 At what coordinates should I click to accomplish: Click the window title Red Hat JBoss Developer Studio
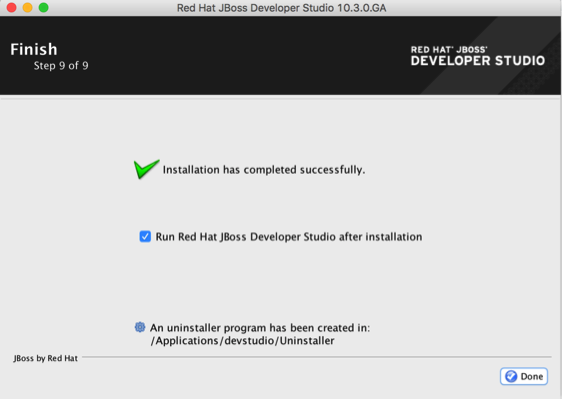(281, 8)
